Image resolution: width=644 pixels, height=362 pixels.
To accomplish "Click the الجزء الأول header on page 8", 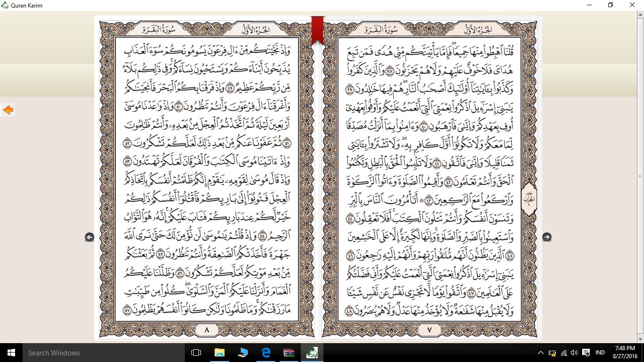I will click(255, 29).
